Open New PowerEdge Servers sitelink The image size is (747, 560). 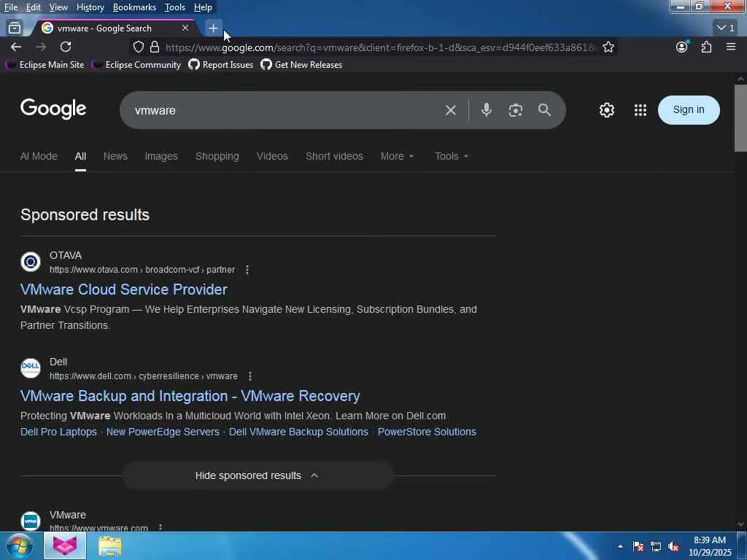163,432
